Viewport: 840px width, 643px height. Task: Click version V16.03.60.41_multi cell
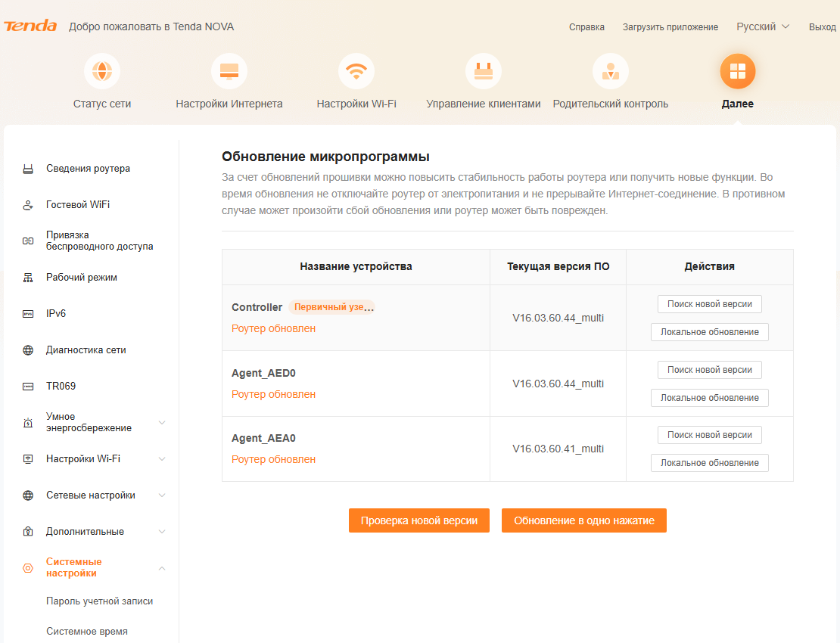(558, 449)
